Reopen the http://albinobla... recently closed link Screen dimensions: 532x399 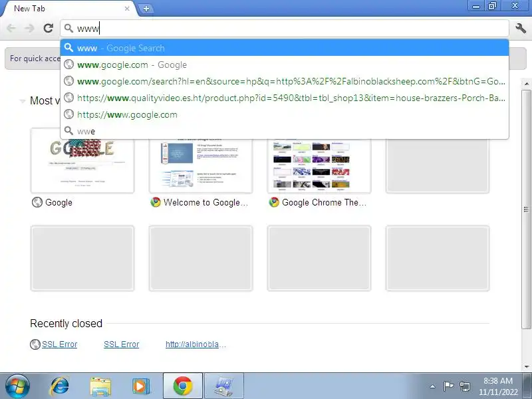point(196,344)
